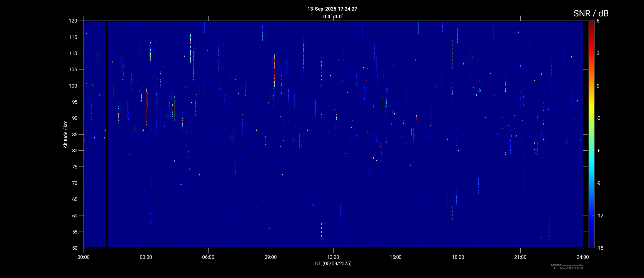
Task: Click the -15 colorbar tick label
Action: (x=600, y=248)
